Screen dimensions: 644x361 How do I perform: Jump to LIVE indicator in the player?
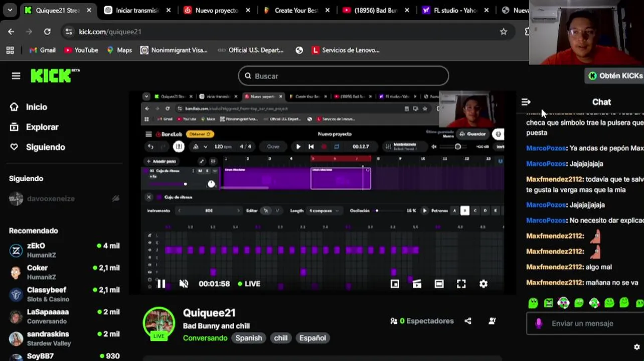pos(249,284)
